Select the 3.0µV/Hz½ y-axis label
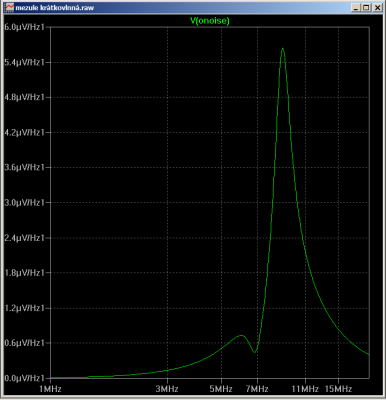This screenshot has height=400, width=386. pos(24,203)
